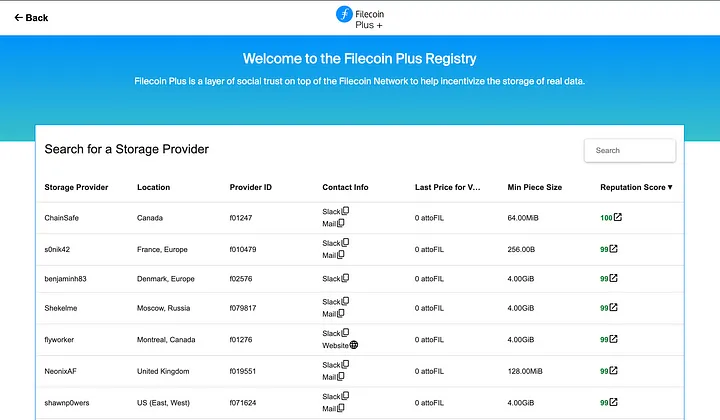
Task: Click provider ID f01276
Action: 241,340
